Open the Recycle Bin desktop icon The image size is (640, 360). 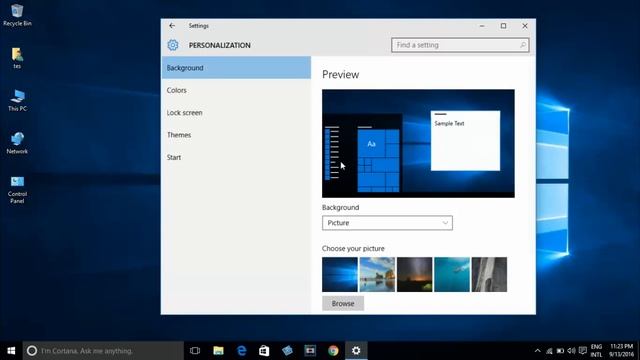pos(17,15)
